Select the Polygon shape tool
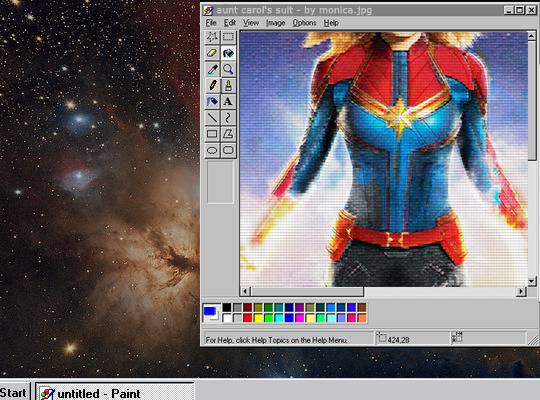Viewport: 540px width, 400px height. click(228, 134)
